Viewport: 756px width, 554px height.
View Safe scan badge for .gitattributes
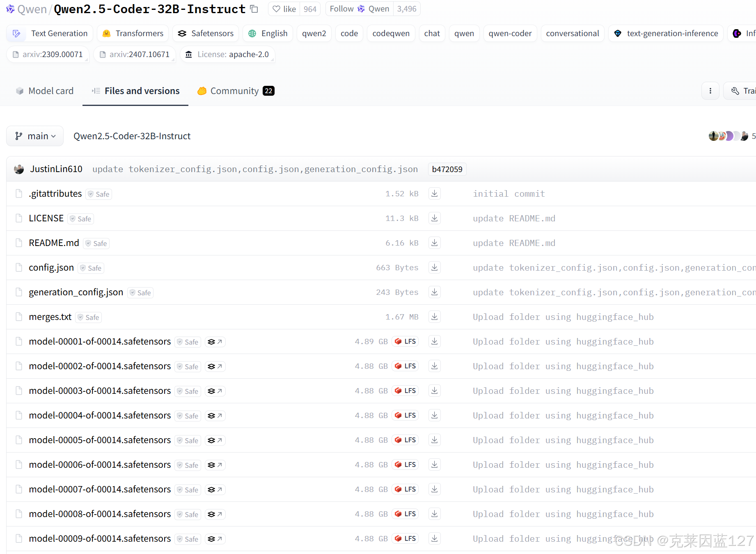pos(99,194)
